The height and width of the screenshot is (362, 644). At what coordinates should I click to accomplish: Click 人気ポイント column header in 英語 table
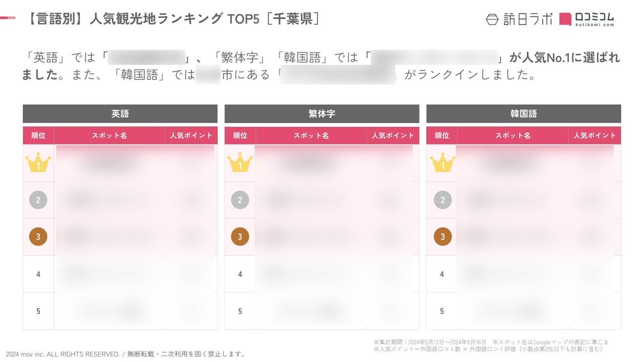(191, 135)
